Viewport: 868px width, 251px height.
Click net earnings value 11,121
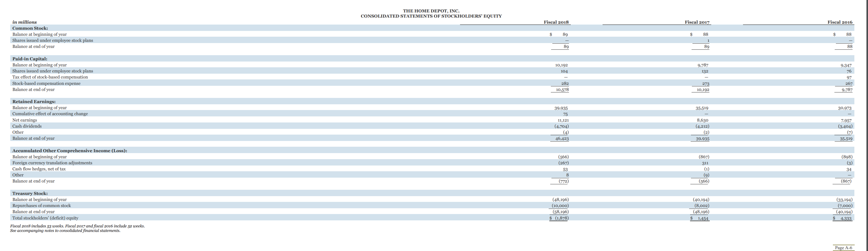pyautogui.click(x=563, y=120)
